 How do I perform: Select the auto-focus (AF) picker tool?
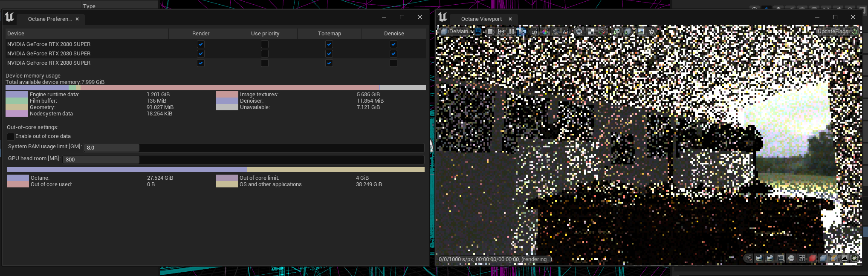click(x=535, y=32)
